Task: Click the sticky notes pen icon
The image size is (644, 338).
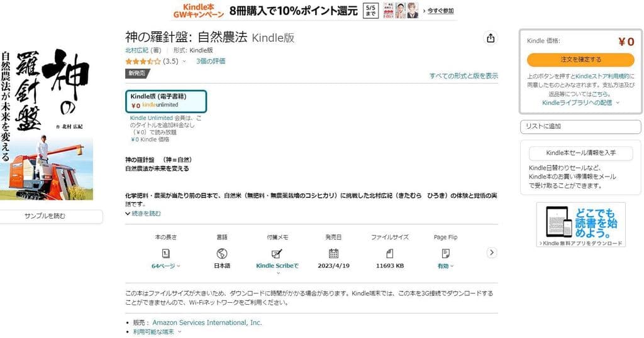Action: [277, 254]
